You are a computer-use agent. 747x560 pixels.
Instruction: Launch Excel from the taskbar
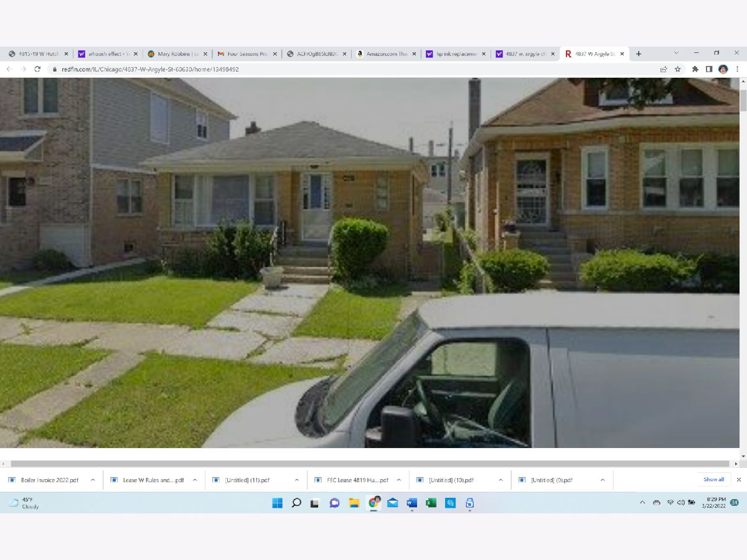431,503
